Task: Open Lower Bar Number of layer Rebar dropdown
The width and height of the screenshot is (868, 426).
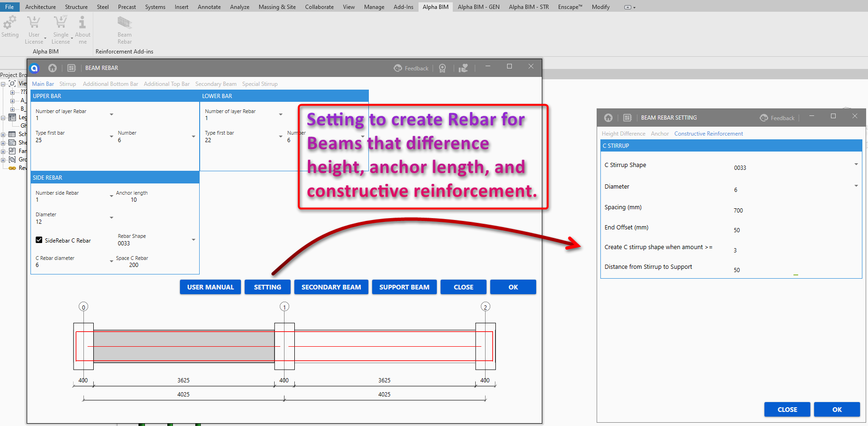Action: [x=281, y=114]
